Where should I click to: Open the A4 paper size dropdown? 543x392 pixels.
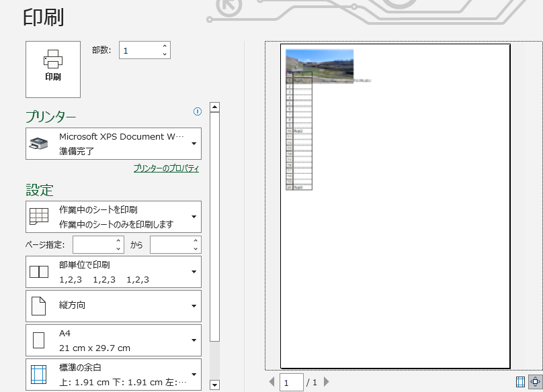tap(114, 340)
